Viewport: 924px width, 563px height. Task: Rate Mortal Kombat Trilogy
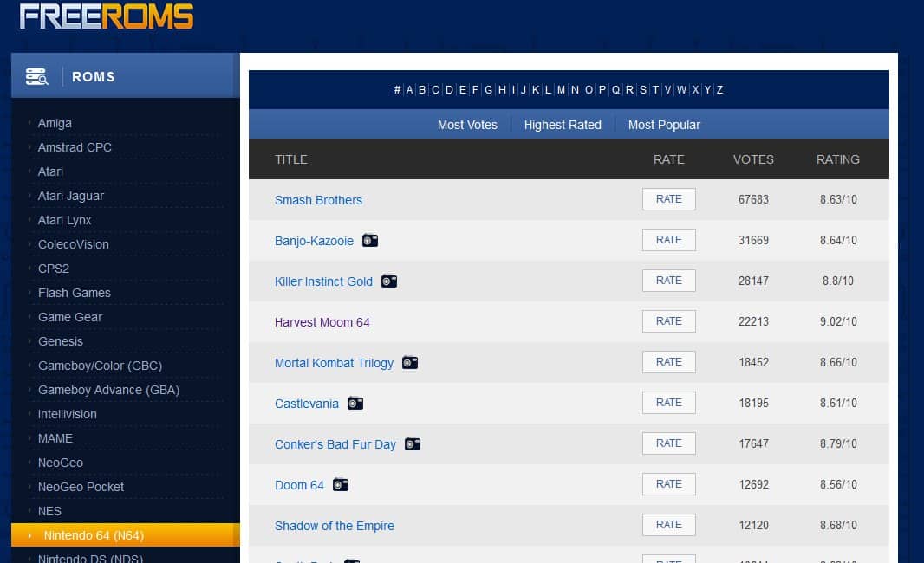coord(669,361)
